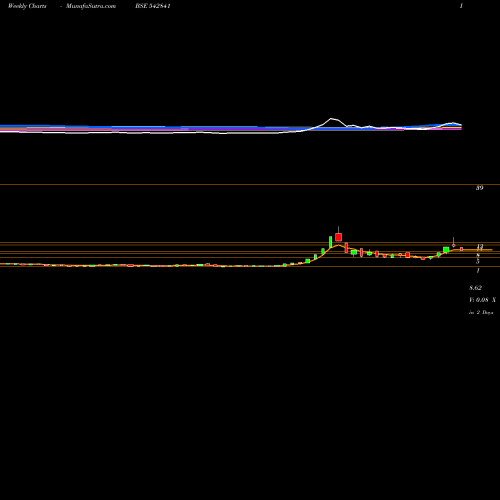Screen dimensions: 500x500
Task: Click the 'MunafaSutra.com' label
Action: (x=91, y=6)
